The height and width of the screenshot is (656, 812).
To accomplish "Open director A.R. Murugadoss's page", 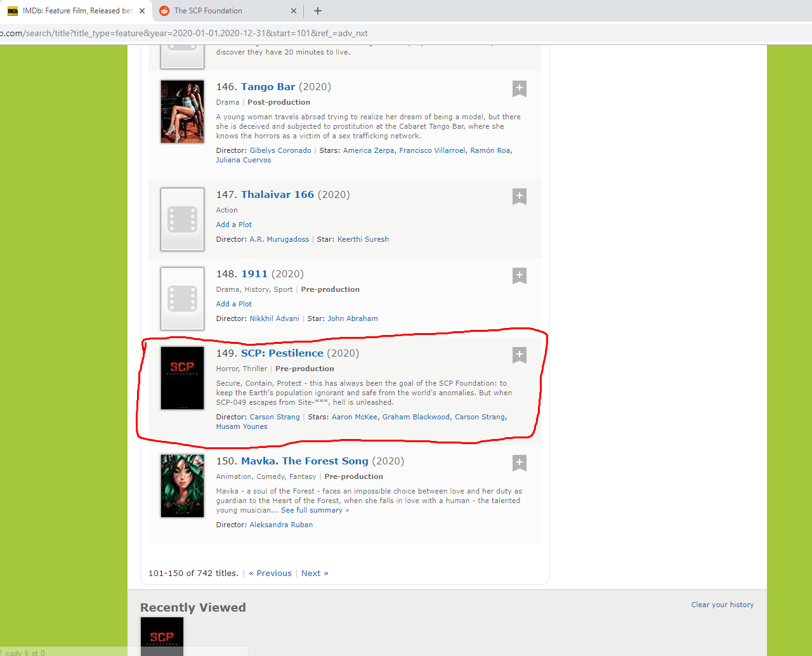I will click(279, 239).
